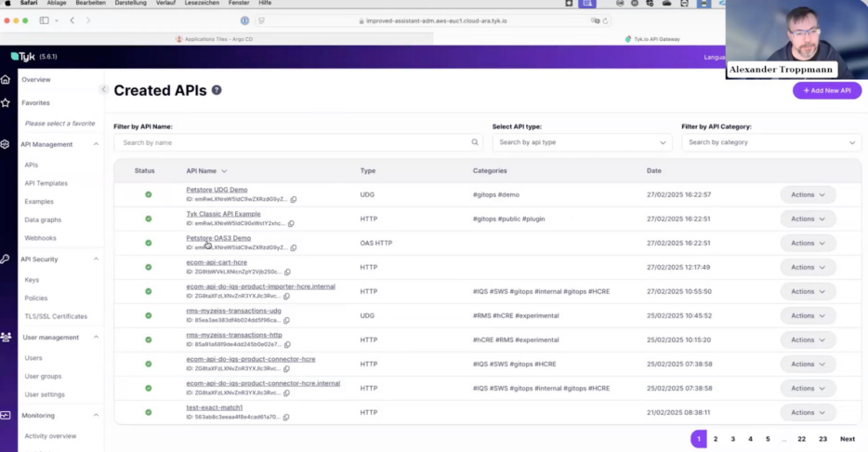
Task: Open Actions menu for Tyk Classic API Example
Action: 808,219
